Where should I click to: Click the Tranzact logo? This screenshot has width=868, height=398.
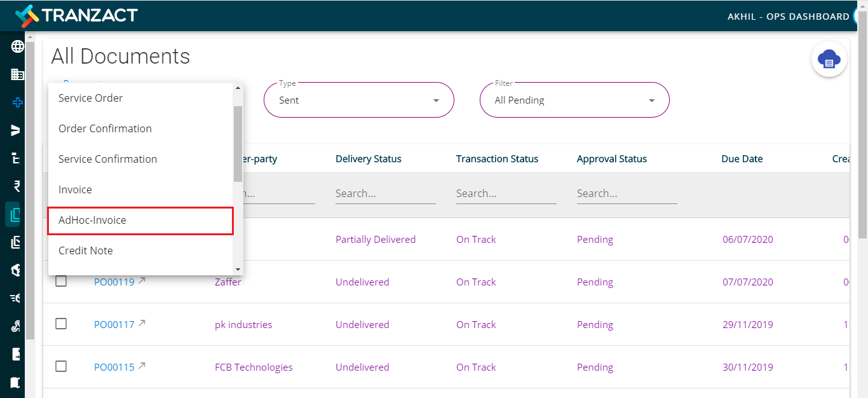(x=76, y=15)
